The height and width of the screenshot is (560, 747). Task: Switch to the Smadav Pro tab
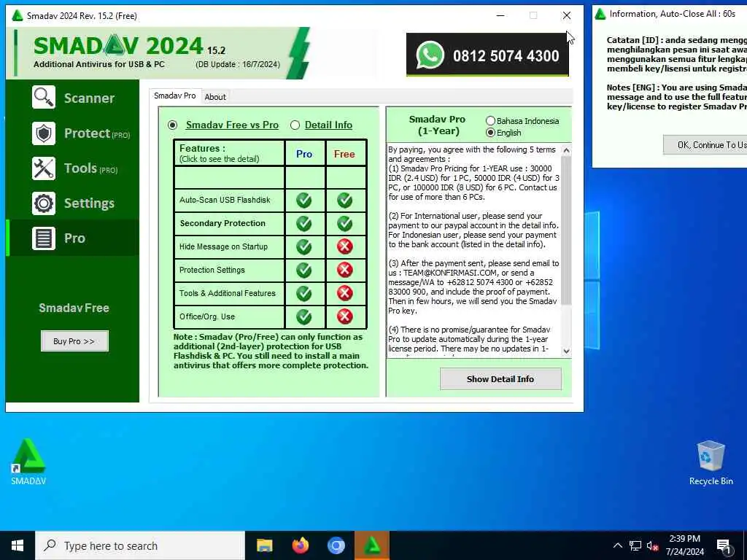[x=175, y=96]
